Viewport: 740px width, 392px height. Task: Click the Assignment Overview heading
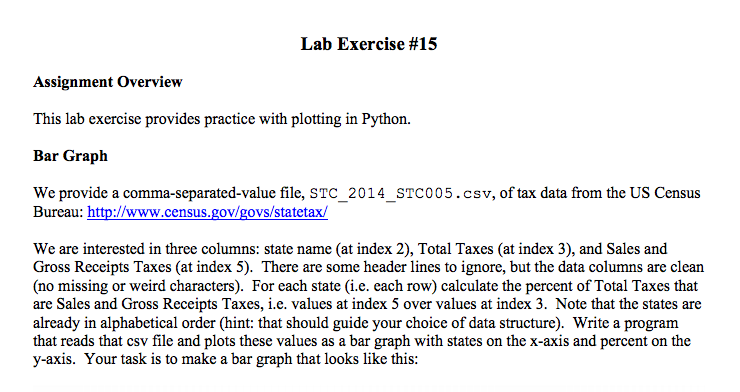108,82
